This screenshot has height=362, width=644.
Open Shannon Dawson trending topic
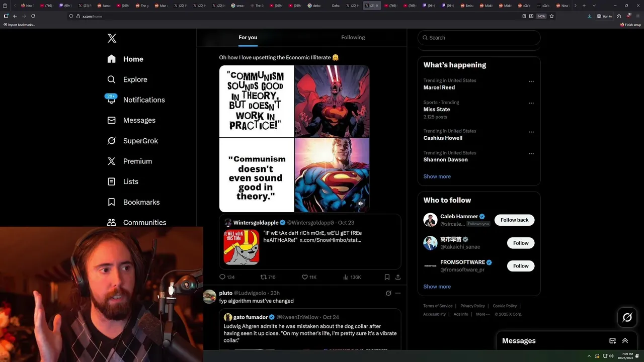tap(445, 159)
